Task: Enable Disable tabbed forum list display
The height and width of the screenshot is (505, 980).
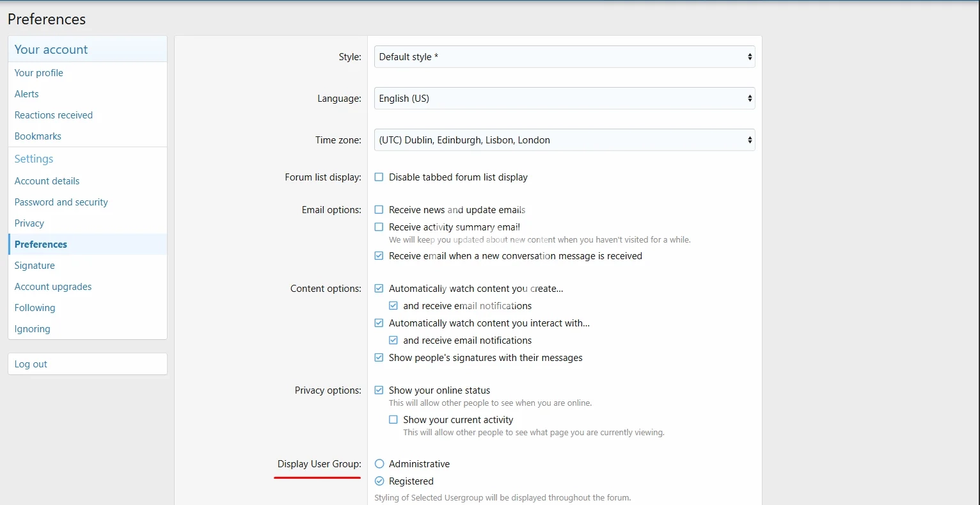Action: pos(379,177)
